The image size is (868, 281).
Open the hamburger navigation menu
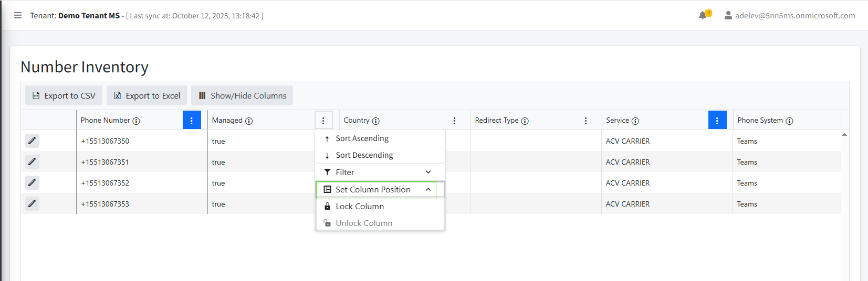[x=18, y=15]
